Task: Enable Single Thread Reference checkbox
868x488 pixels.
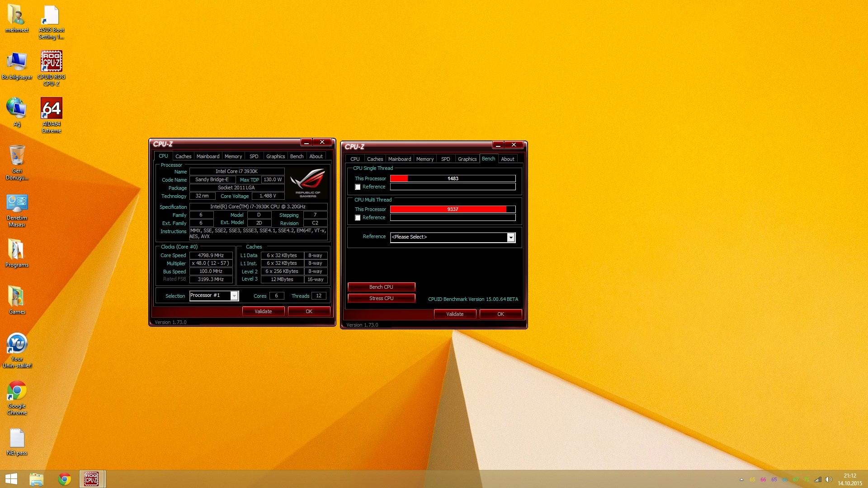Action: (358, 187)
